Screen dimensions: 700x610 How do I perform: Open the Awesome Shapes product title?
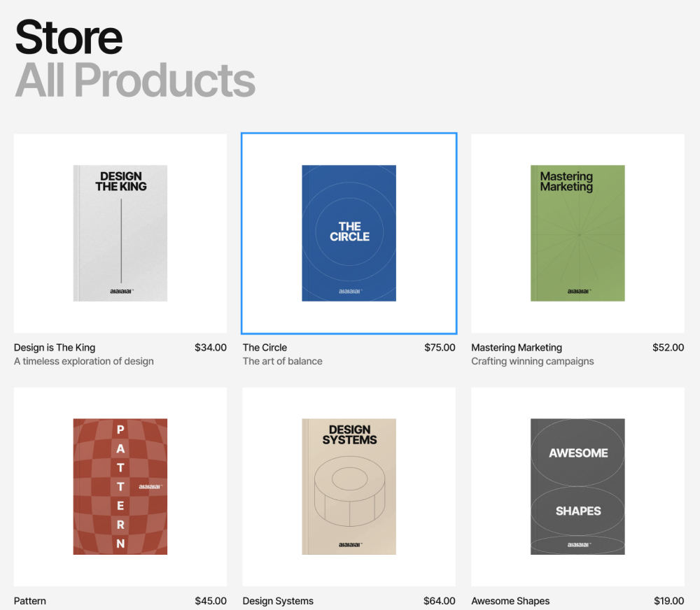[x=510, y=601]
